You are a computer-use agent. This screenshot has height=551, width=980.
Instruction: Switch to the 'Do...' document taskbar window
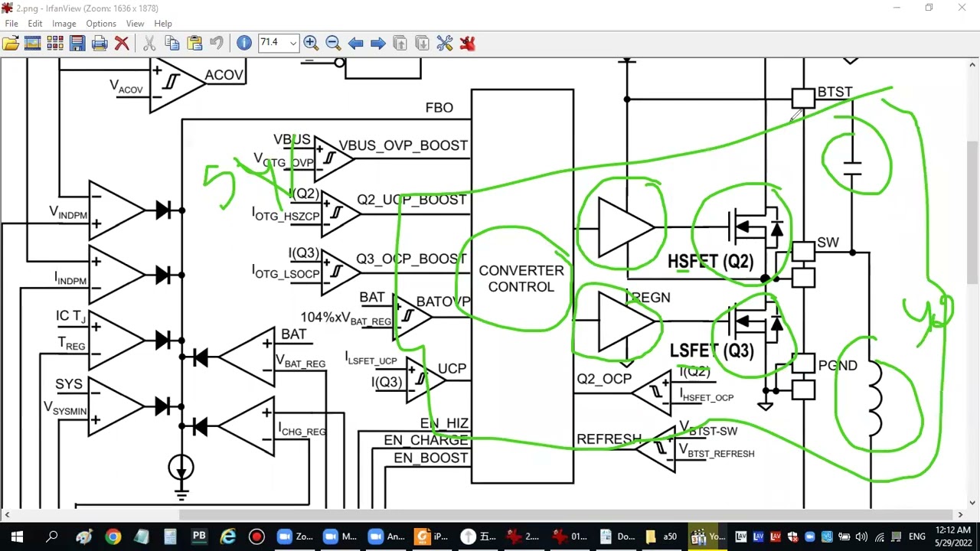(x=615, y=536)
